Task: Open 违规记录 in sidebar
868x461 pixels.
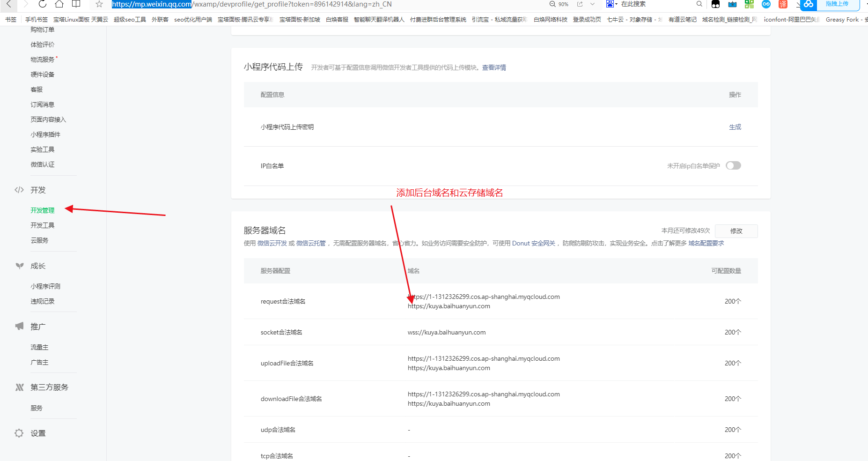Action: click(x=43, y=301)
